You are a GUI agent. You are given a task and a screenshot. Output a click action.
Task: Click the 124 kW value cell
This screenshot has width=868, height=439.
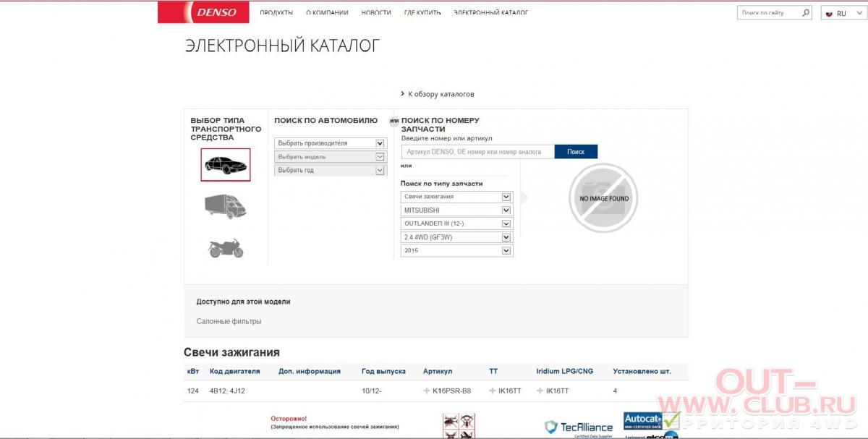point(192,391)
